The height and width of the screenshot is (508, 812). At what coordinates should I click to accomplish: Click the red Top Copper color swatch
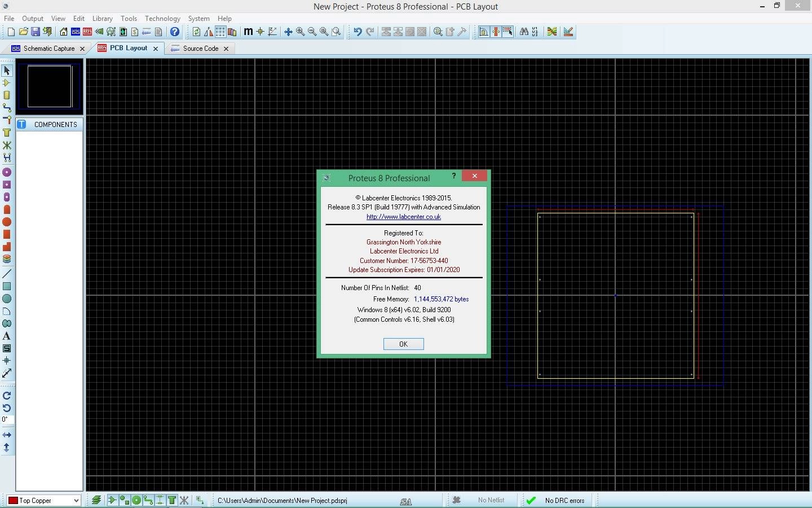coord(13,501)
